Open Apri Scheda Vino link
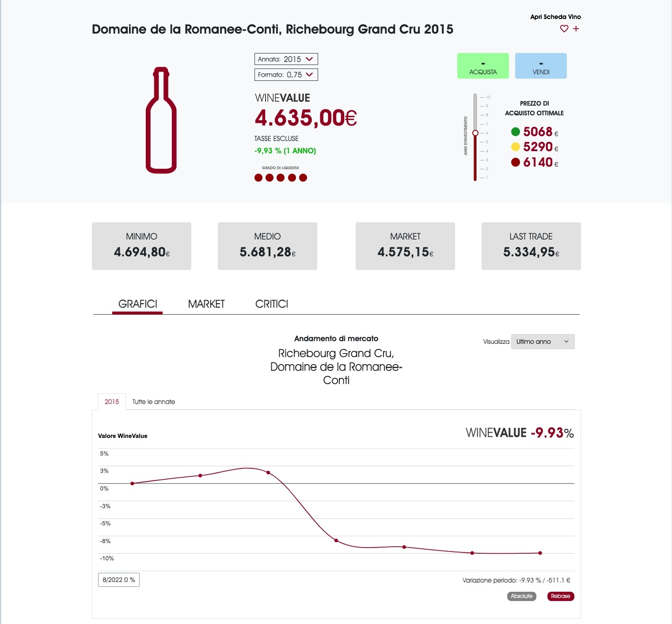 pyautogui.click(x=555, y=17)
